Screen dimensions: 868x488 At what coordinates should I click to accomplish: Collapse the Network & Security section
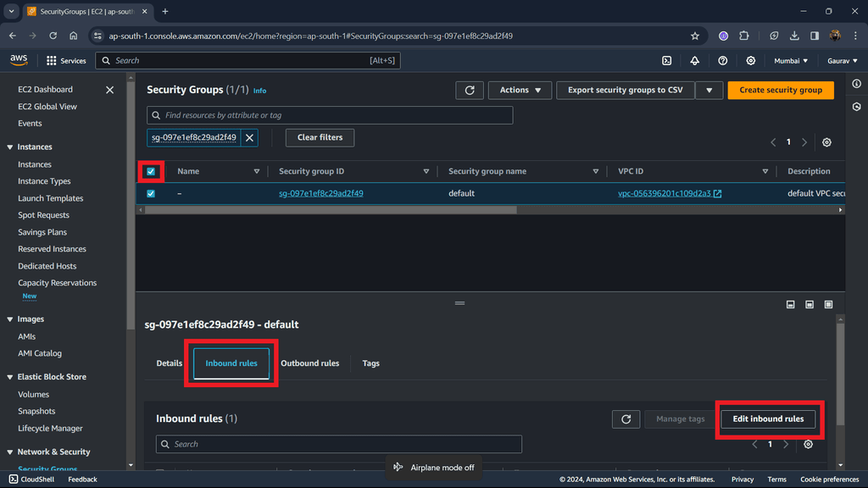point(10,452)
